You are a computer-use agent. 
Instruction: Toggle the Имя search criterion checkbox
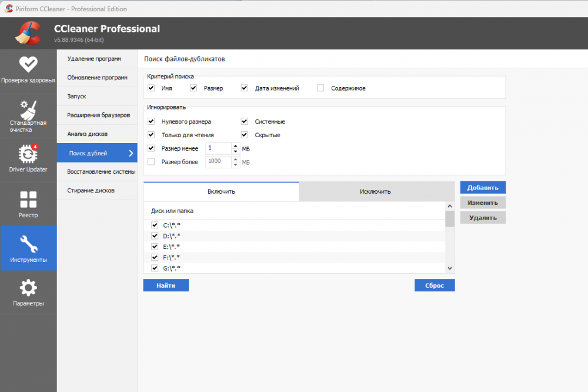pos(151,88)
